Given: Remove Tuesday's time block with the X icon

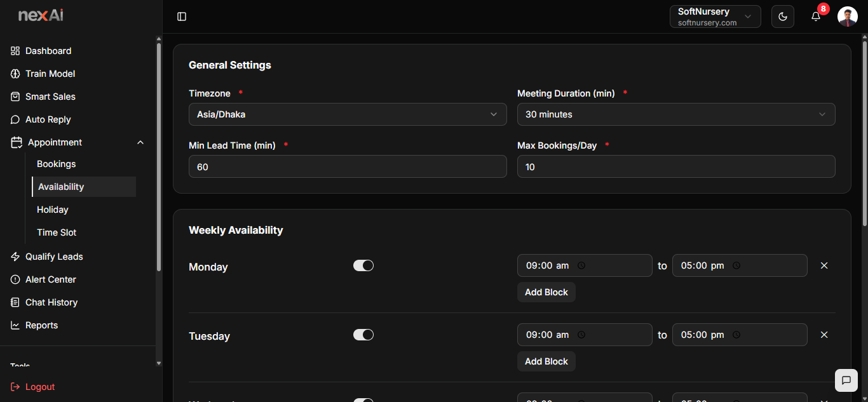Looking at the screenshot, I should 824,335.
